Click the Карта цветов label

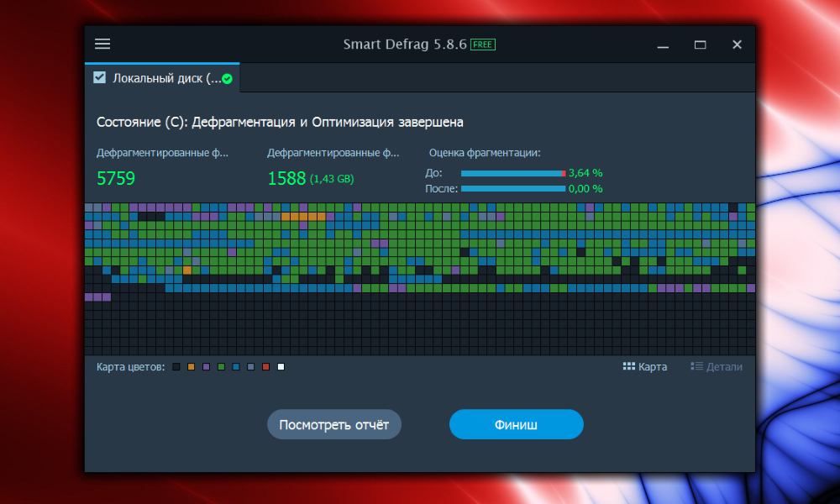[131, 367]
